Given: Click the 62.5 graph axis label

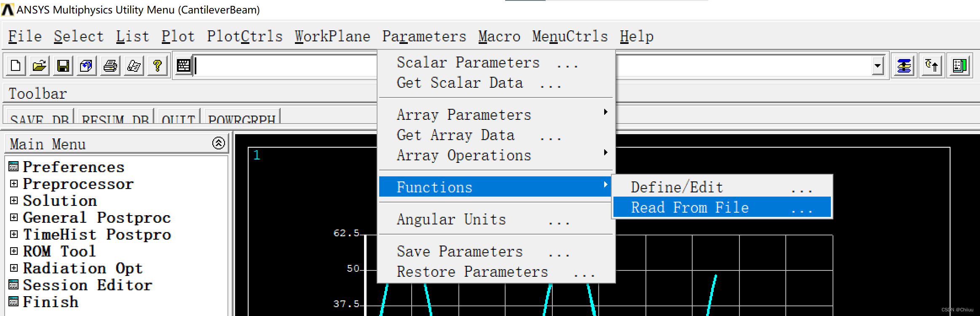Looking at the screenshot, I should [346, 233].
